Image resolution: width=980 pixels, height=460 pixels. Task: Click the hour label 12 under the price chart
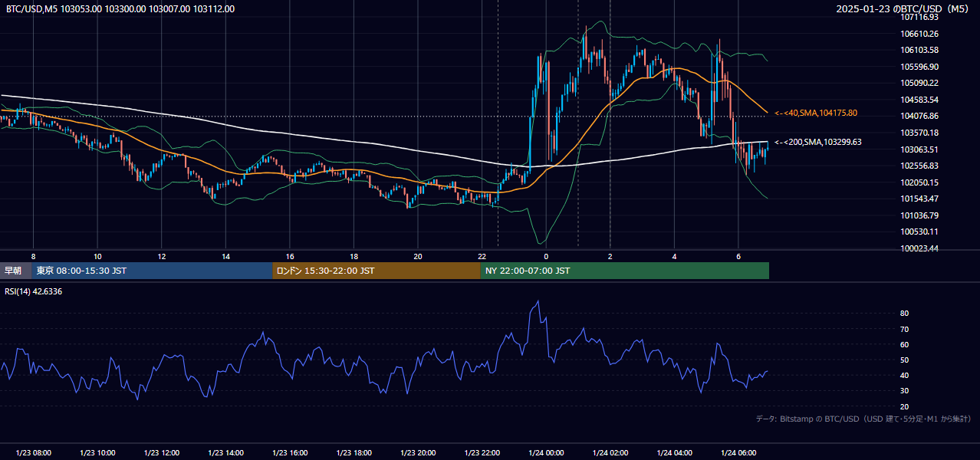point(161,256)
